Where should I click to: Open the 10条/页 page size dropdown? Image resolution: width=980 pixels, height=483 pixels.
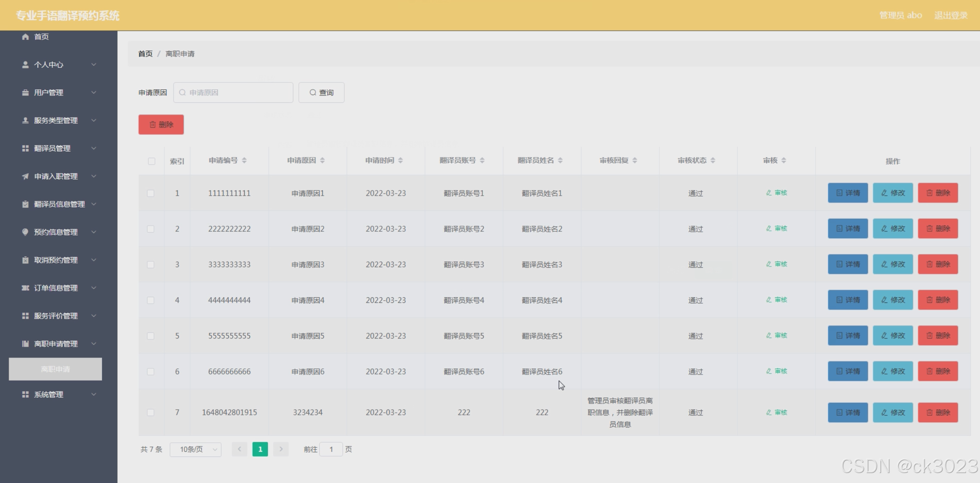(x=196, y=449)
